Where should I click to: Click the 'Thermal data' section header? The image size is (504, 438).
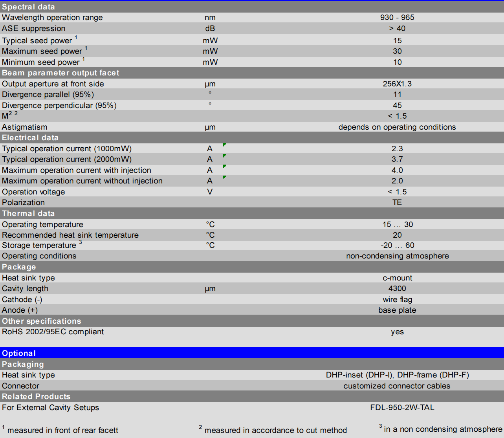(252, 213)
